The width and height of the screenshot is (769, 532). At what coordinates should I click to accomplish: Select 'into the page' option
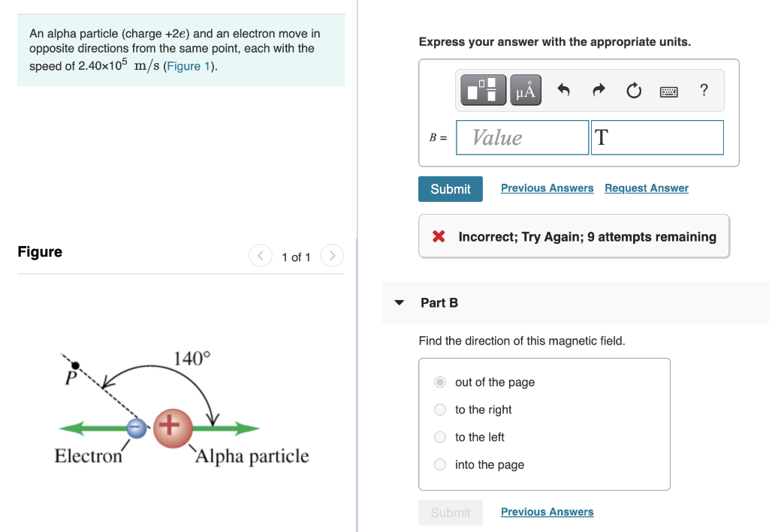pyautogui.click(x=439, y=464)
